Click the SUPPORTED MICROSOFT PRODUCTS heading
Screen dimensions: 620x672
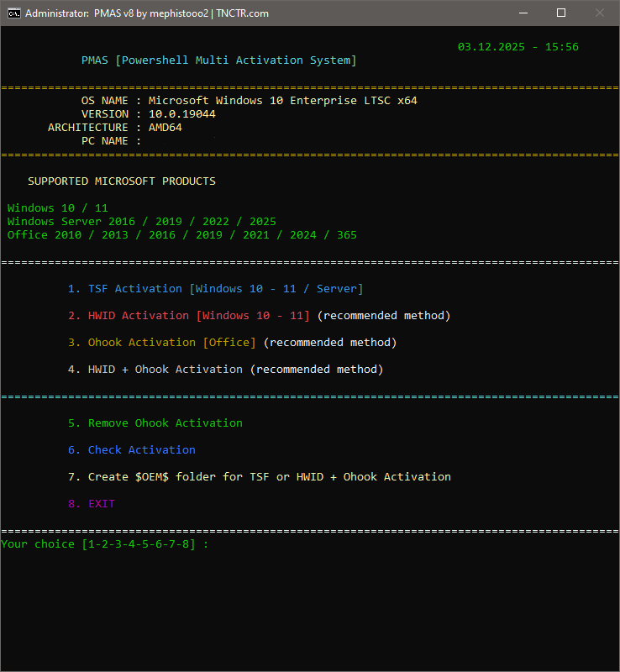click(122, 181)
